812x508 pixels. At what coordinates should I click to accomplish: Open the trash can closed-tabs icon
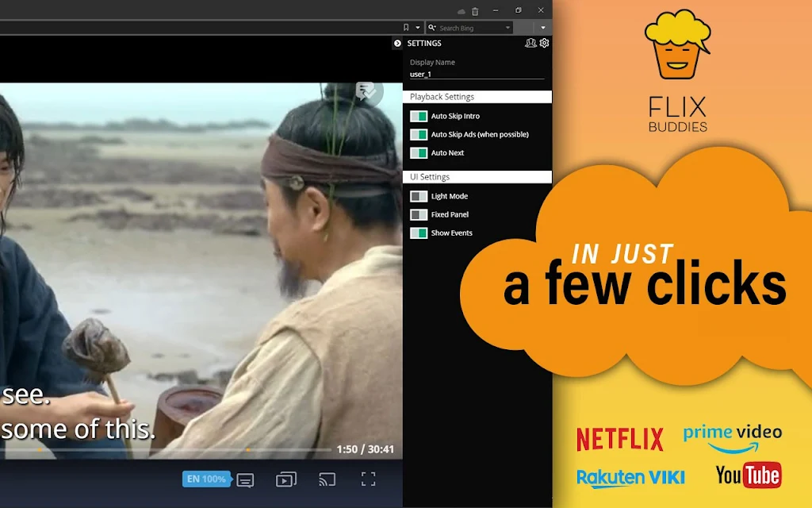[x=475, y=11]
